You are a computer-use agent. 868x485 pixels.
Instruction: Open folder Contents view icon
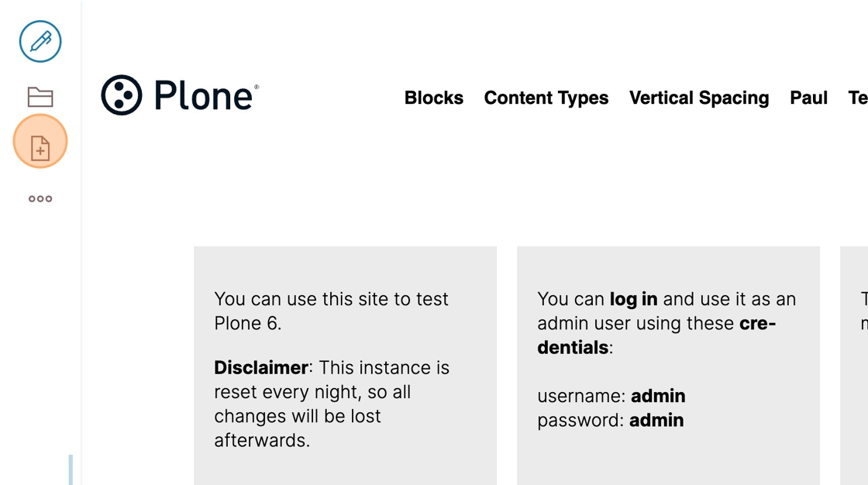click(40, 97)
